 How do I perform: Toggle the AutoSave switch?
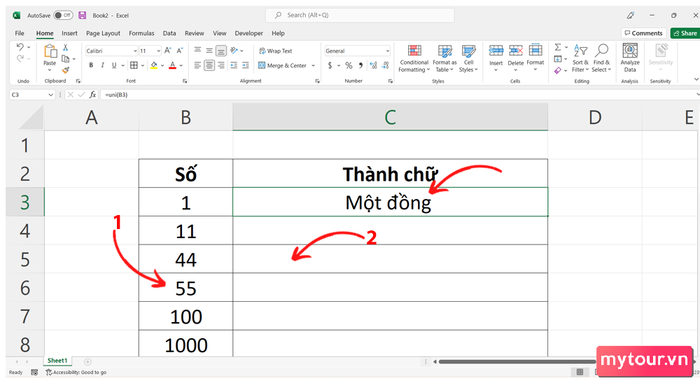point(63,15)
